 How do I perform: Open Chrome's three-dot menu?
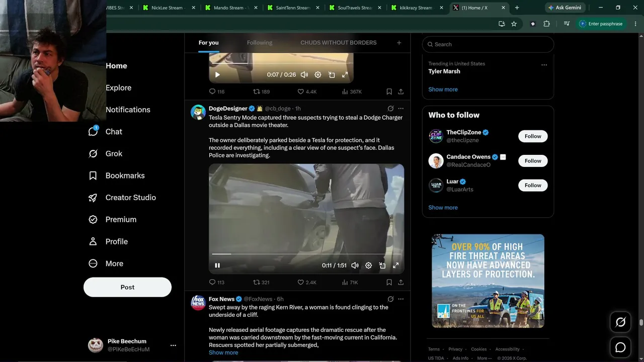click(x=635, y=24)
